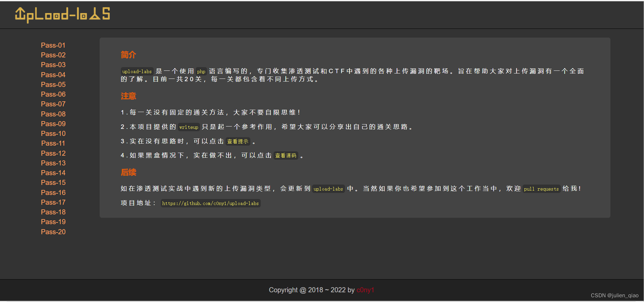The image size is (644, 302).
Task: Click the upload-labs logo in the header
Action: coord(62,15)
